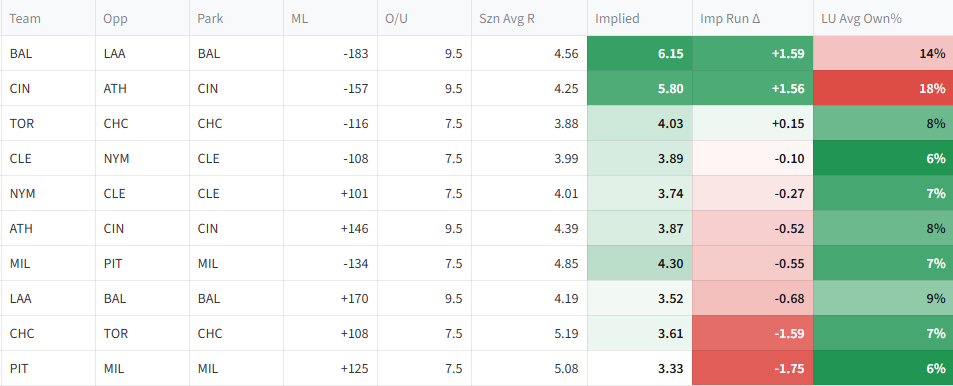Select MIL moneyline -134 cell
953x386 pixels.
click(x=330, y=263)
